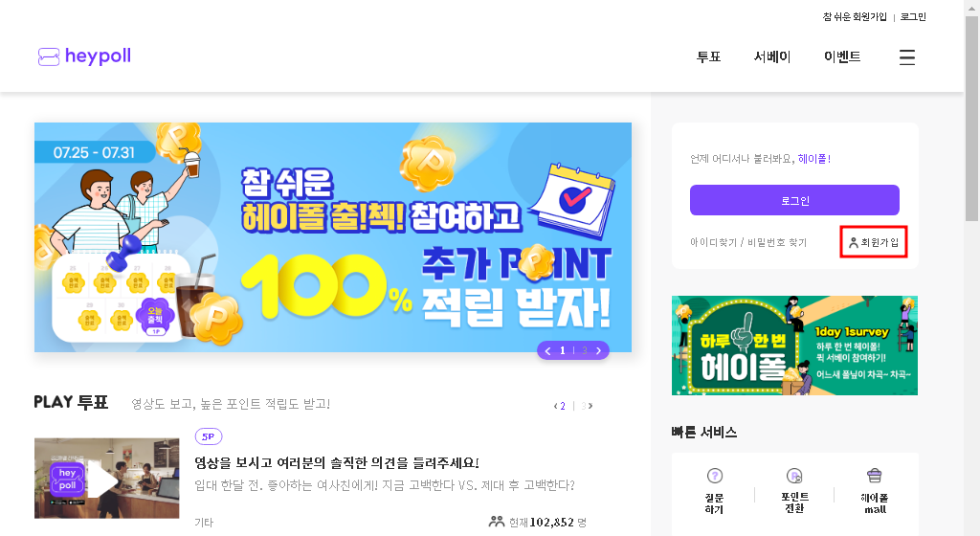This screenshot has width=980, height=536.
Task: Open the 헤이폴 mall basket icon
Action: coord(875,476)
